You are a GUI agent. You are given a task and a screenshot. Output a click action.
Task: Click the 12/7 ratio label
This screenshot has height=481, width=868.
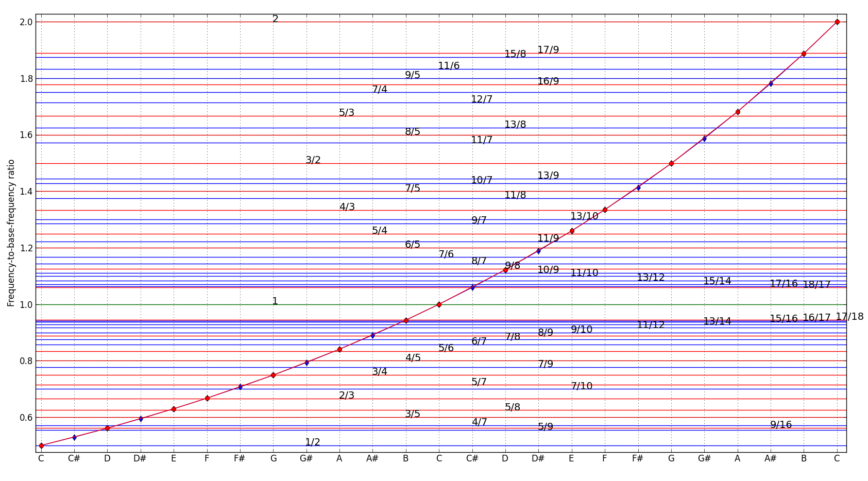pos(482,99)
